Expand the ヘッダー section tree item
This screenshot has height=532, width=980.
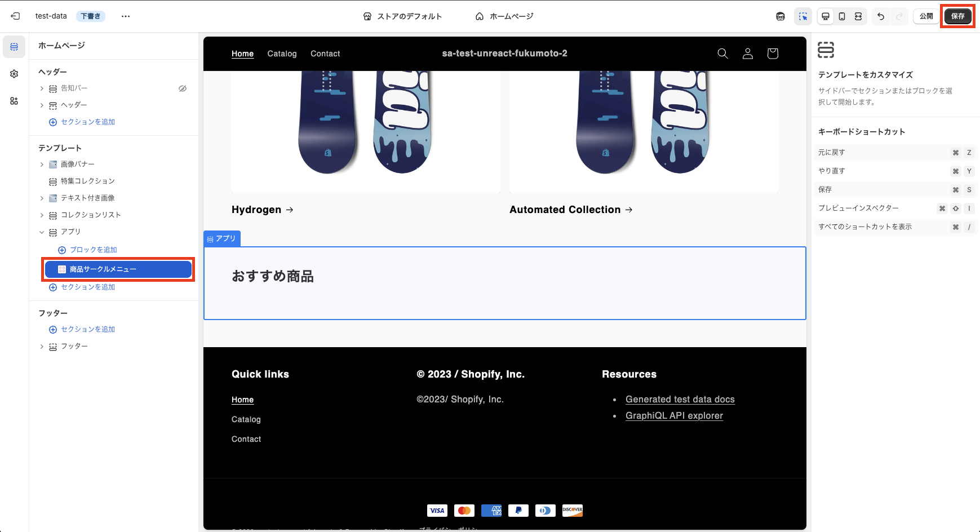point(41,105)
